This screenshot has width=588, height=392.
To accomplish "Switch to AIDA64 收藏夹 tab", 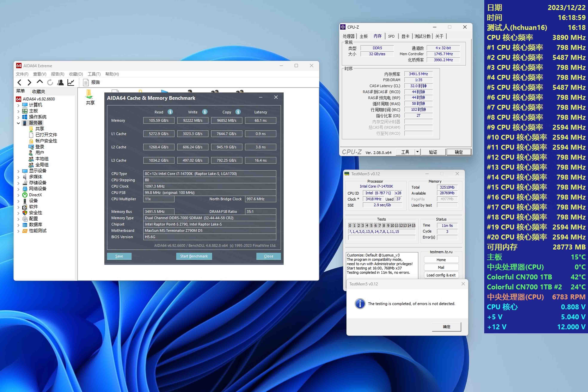I will coord(39,91).
